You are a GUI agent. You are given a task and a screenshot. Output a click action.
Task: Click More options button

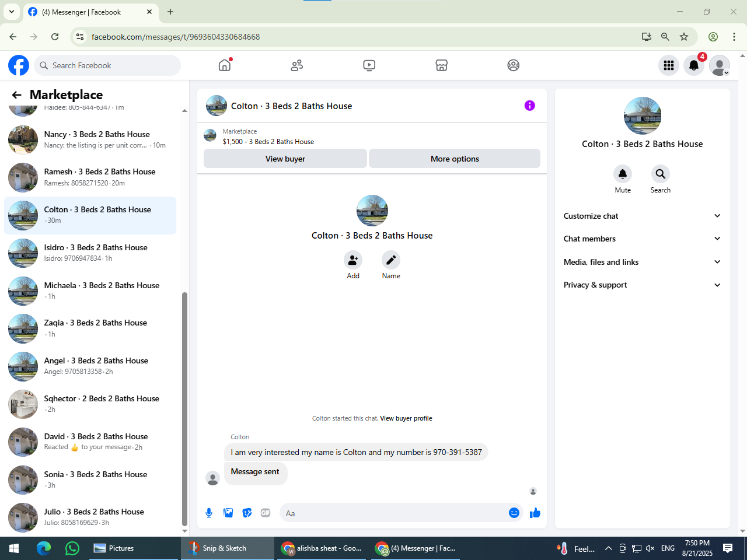[x=455, y=159]
